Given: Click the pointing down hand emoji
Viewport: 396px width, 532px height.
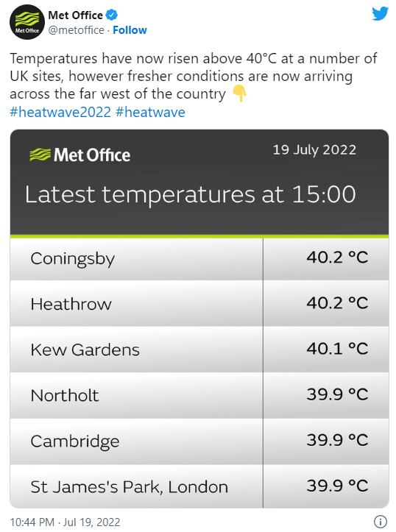Looking at the screenshot, I should pyautogui.click(x=239, y=93).
